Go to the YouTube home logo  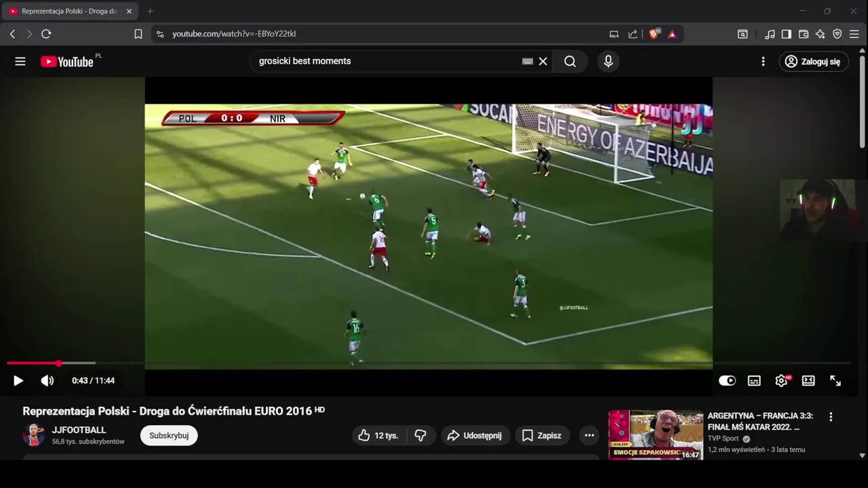66,62
